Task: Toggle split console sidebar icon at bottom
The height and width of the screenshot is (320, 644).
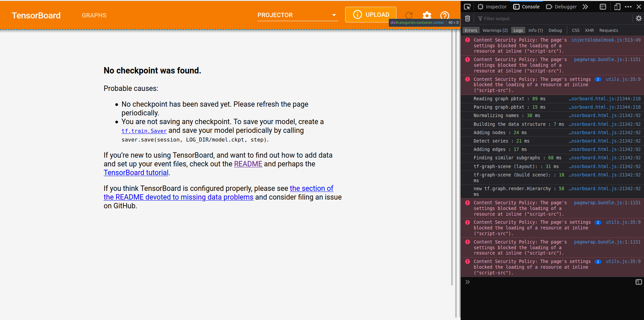Action: [639, 282]
